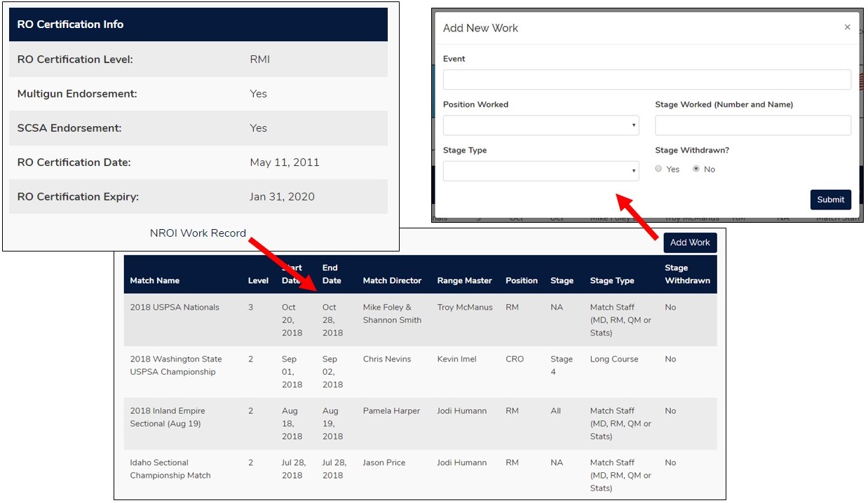Open the Position Worked dropdown
868x503 pixels.
541,125
